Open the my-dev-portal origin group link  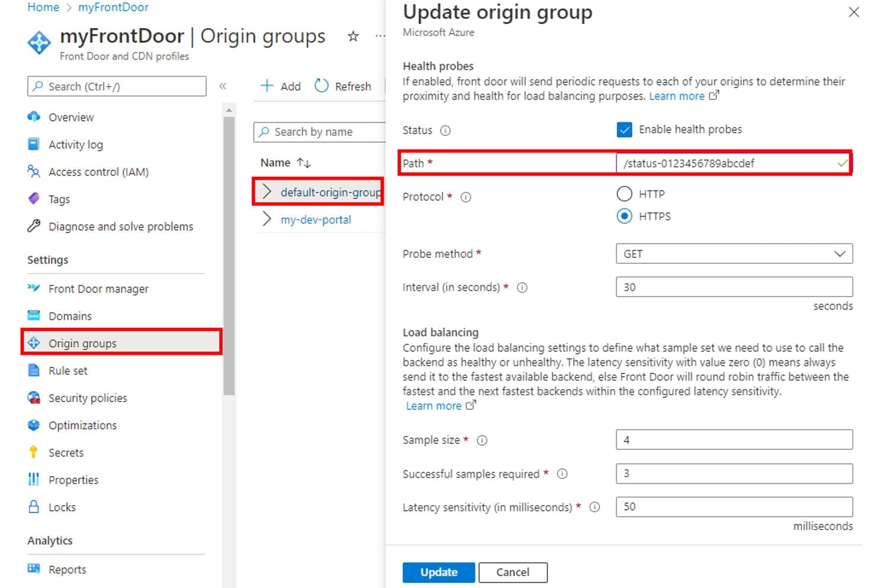click(x=316, y=220)
